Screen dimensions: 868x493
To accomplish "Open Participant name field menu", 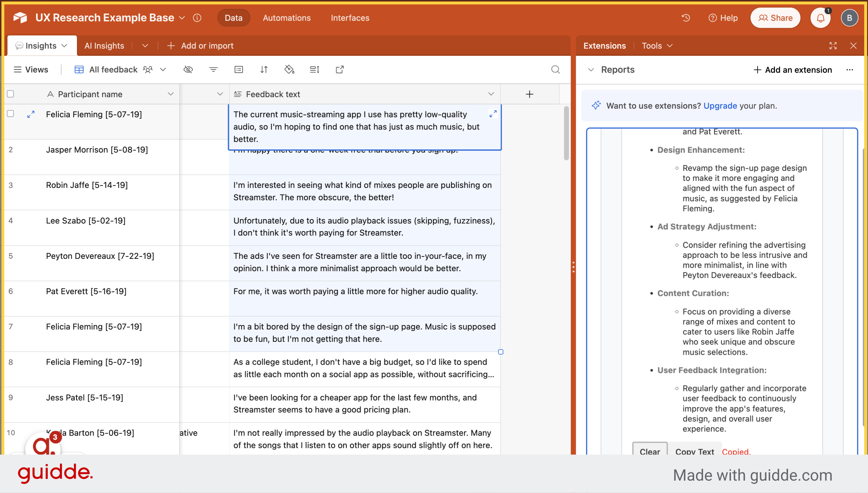I will point(171,94).
